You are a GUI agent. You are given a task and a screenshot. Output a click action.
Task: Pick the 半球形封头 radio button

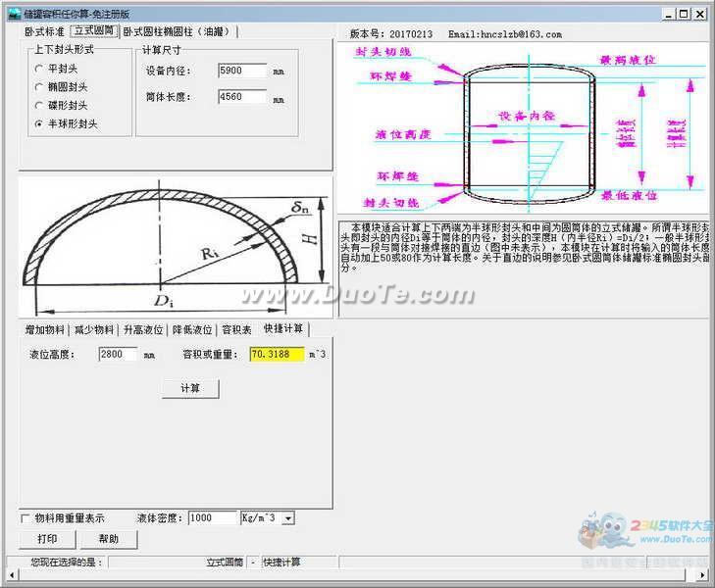coord(38,123)
